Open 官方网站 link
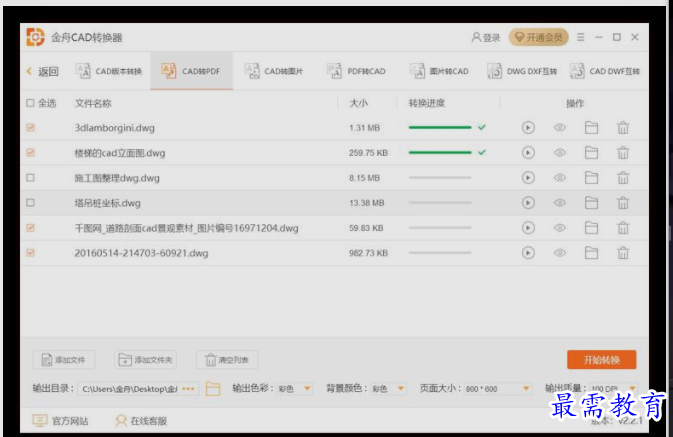 pyautogui.click(x=61, y=421)
